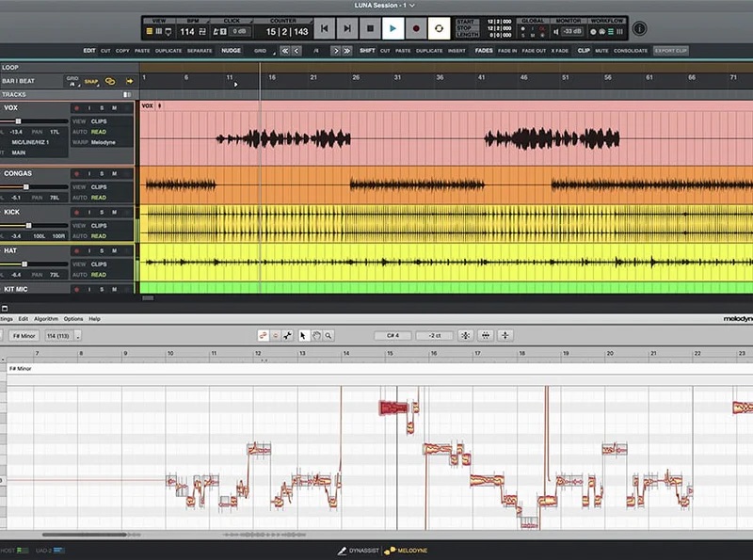Viewport: 753px width, 560px height.
Task: Click the yellow list icon in VIEW section
Action: (x=150, y=31)
